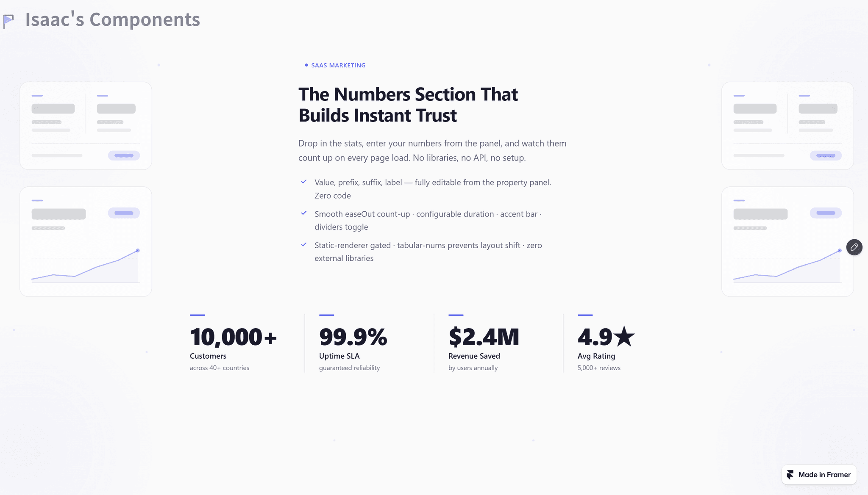Click the 10,000+ Customers stat
Viewport: 868px width, 495px height.
coord(234,343)
